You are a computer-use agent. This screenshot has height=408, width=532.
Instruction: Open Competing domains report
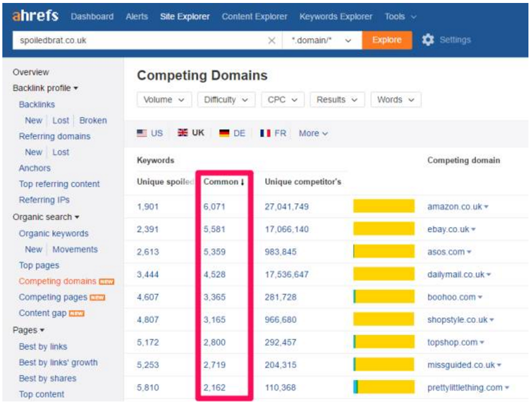pos(57,281)
